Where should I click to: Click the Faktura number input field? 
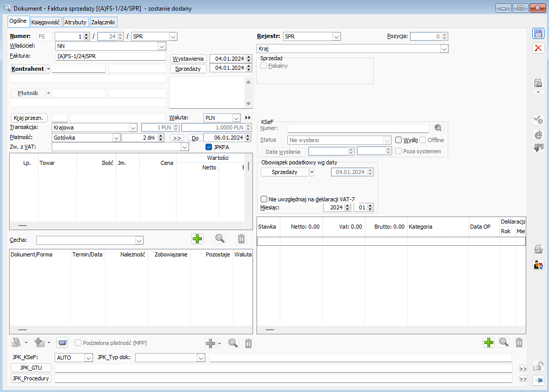110,56
